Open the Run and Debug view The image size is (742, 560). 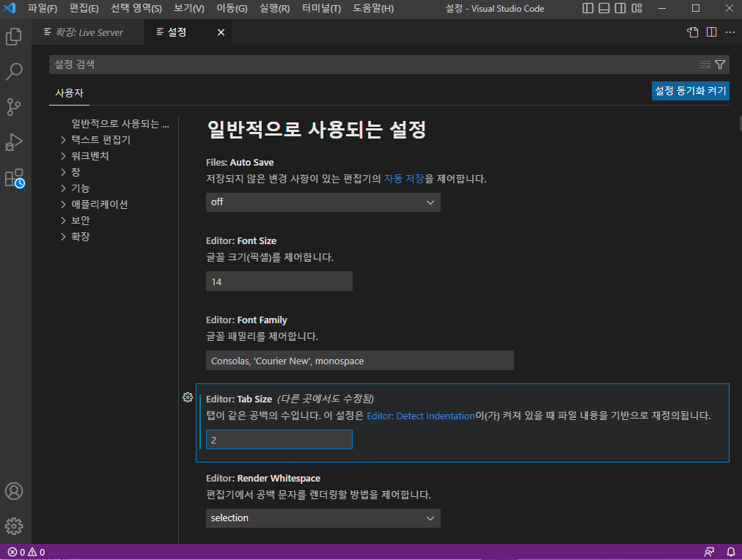14,142
